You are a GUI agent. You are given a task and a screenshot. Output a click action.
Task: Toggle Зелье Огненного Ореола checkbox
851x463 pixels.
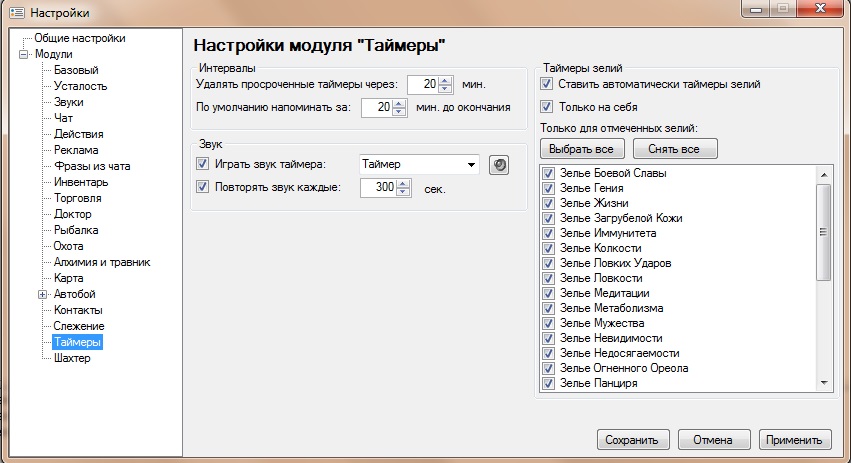pyautogui.click(x=548, y=369)
